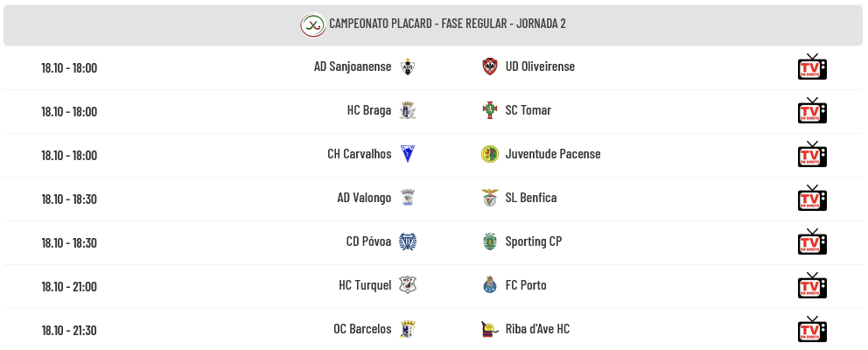Screen dimensions: 868x350
Task: Click the Sporting CP club crest
Action: (x=490, y=241)
